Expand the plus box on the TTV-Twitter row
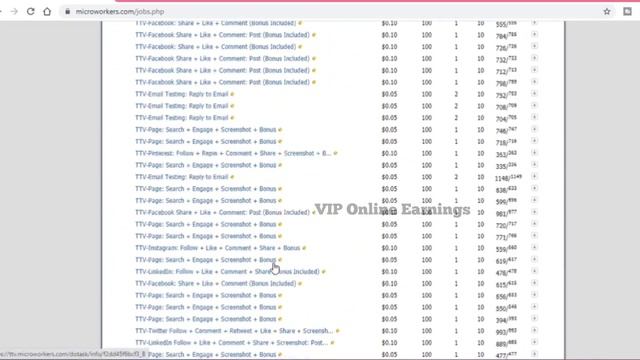The width and height of the screenshot is (640, 360). point(534,331)
